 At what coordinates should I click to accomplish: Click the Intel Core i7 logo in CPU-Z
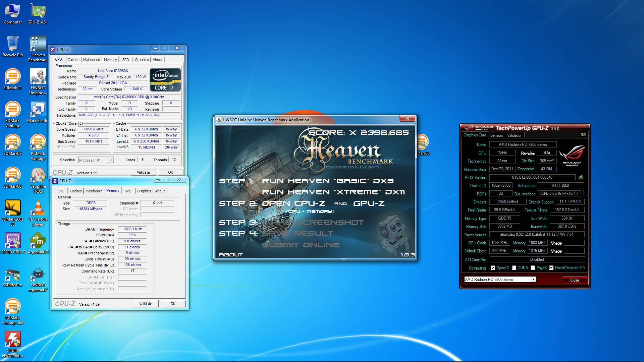165,80
